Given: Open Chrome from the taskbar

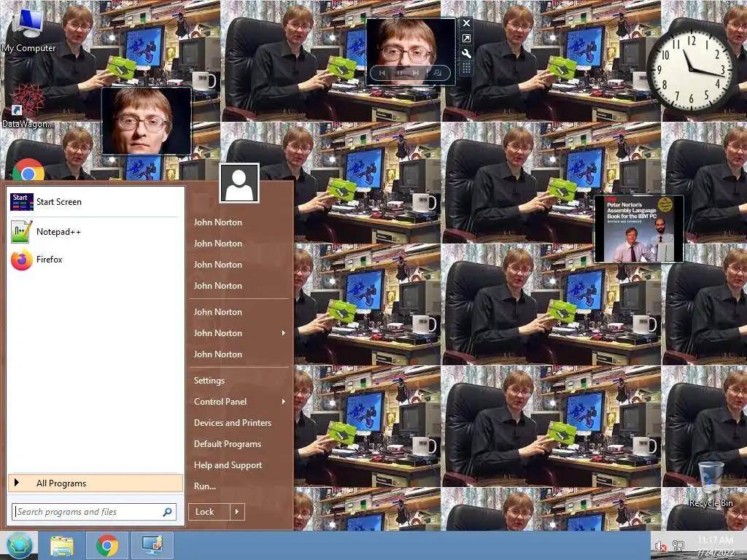Looking at the screenshot, I should (x=107, y=545).
